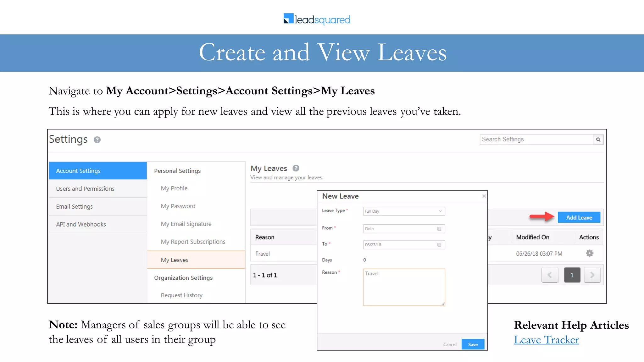Screen dimensions: 644x362
Task: Click the Reason column header
Action: tap(265, 237)
